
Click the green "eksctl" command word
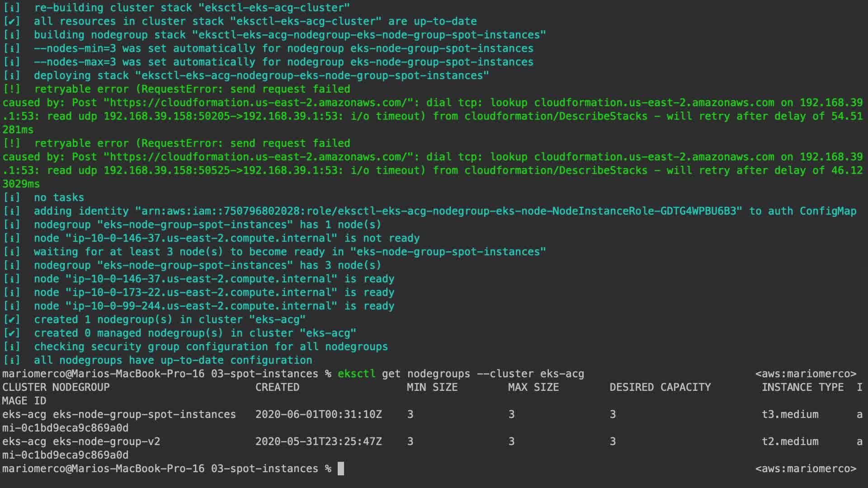tap(356, 374)
